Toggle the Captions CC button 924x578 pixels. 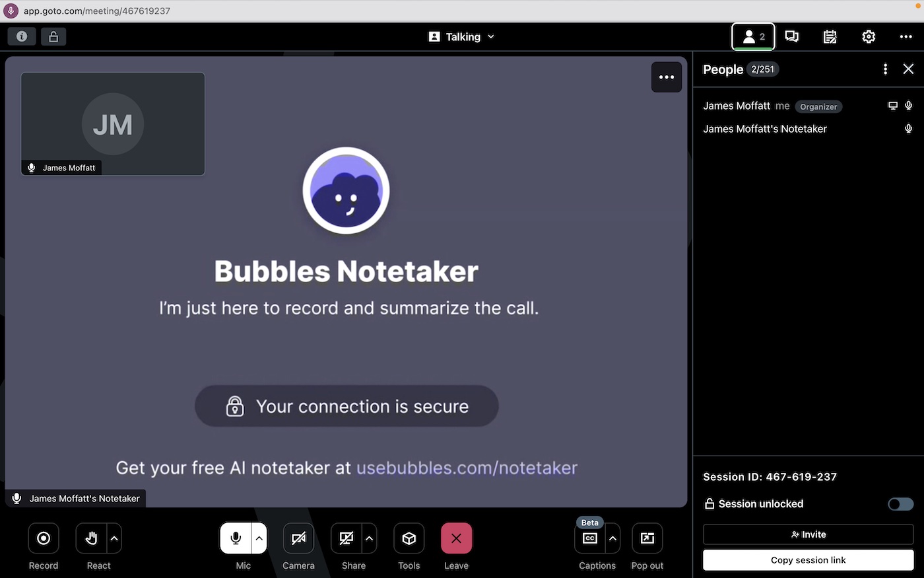(x=590, y=538)
